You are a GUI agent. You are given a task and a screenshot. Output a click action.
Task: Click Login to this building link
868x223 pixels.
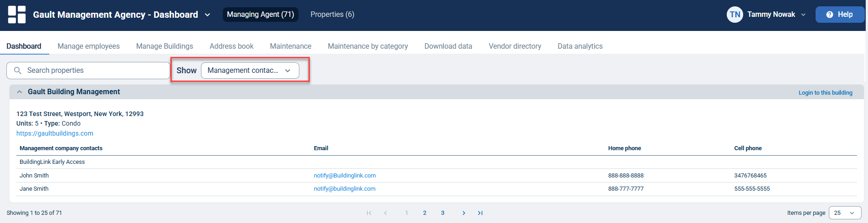pos(825,92)
